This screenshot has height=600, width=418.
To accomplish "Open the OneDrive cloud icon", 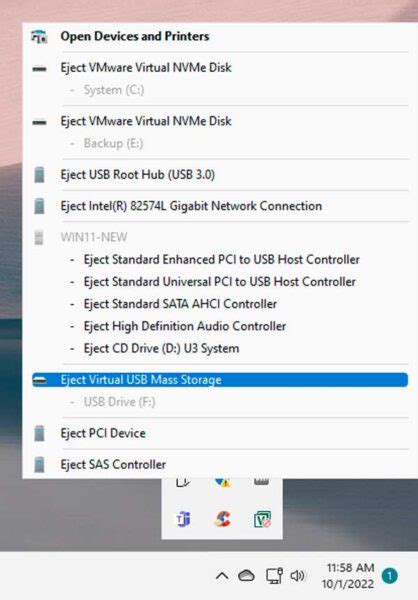I will 246,576.
